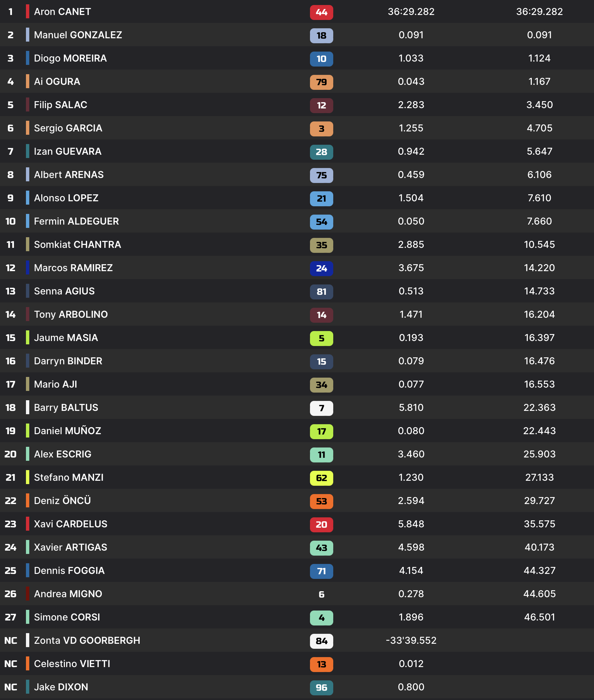Select the orange number 79 badge
This screenshot has width=594, height=700.
point(321,82)
